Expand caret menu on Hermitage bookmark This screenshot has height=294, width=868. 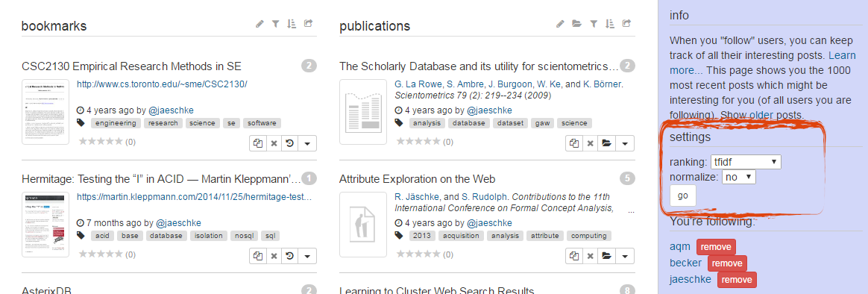tap(307, 256)
